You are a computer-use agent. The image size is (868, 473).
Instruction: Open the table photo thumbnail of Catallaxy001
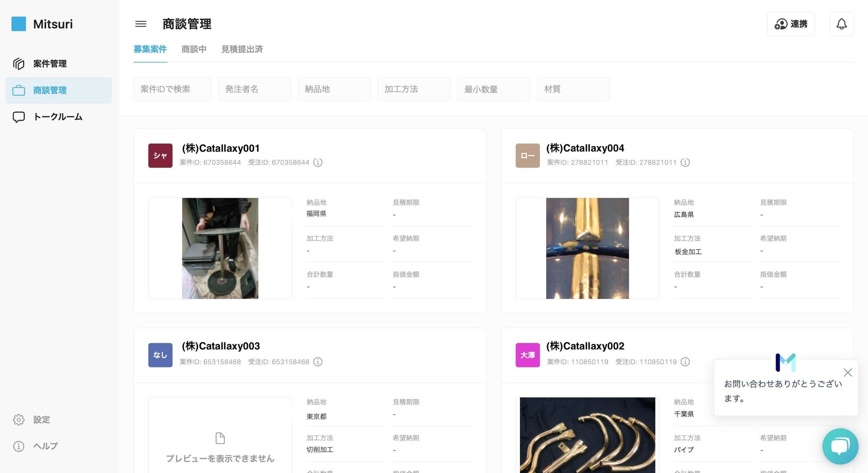220,249
